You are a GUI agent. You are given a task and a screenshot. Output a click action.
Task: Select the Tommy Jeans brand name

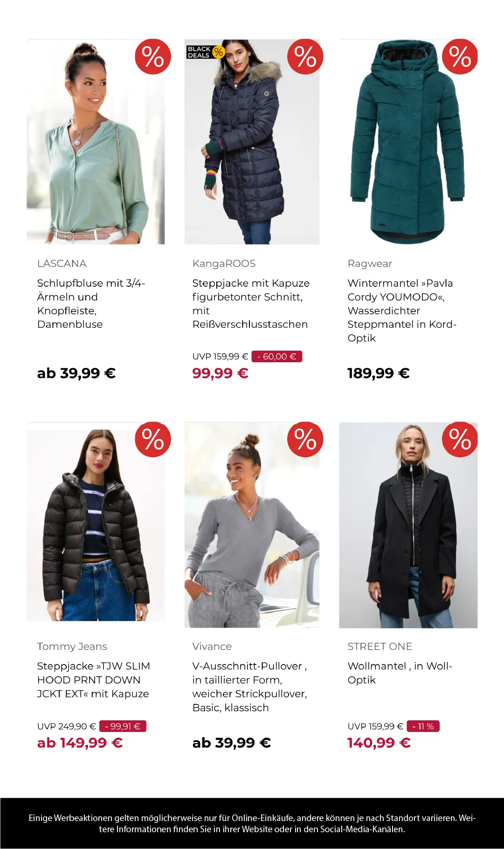click(x=72, y=646)
